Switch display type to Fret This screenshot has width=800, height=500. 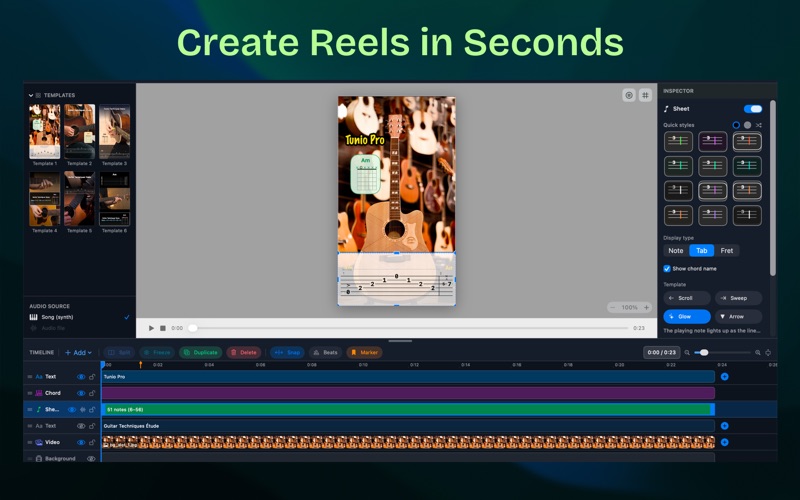click(x=727, y=251)
